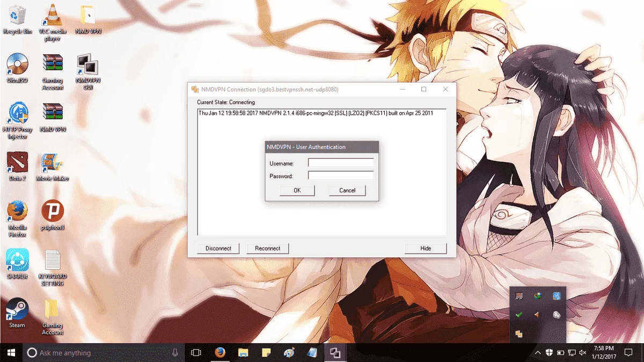Open the Action Center notifications icon

tap(628, 352)
